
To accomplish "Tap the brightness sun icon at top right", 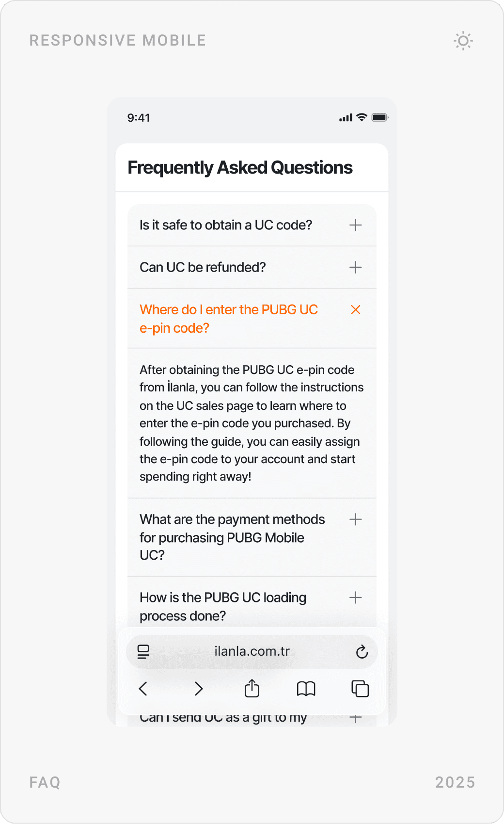I will click(x=463, y=41).
